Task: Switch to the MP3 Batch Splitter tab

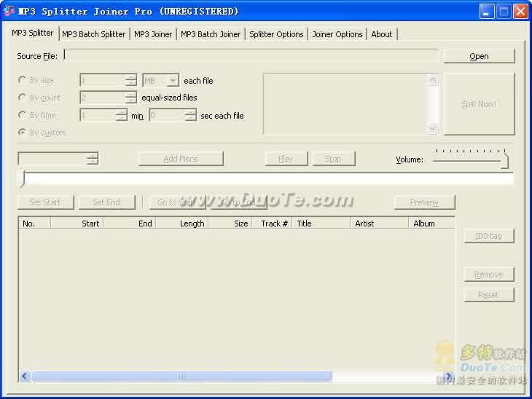Action: (93, 34)
